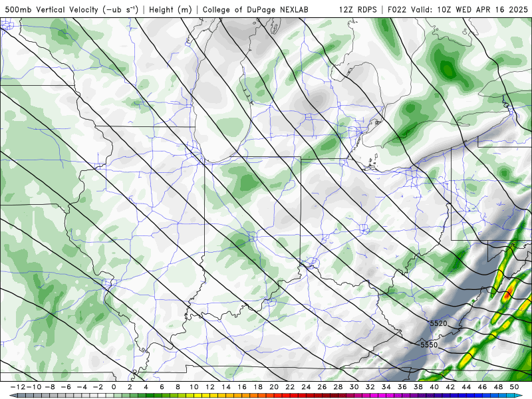Click the 30 value on the color scale
This screenshot has height=399, width=532.
pyautogui.click(x=354, y=387)
